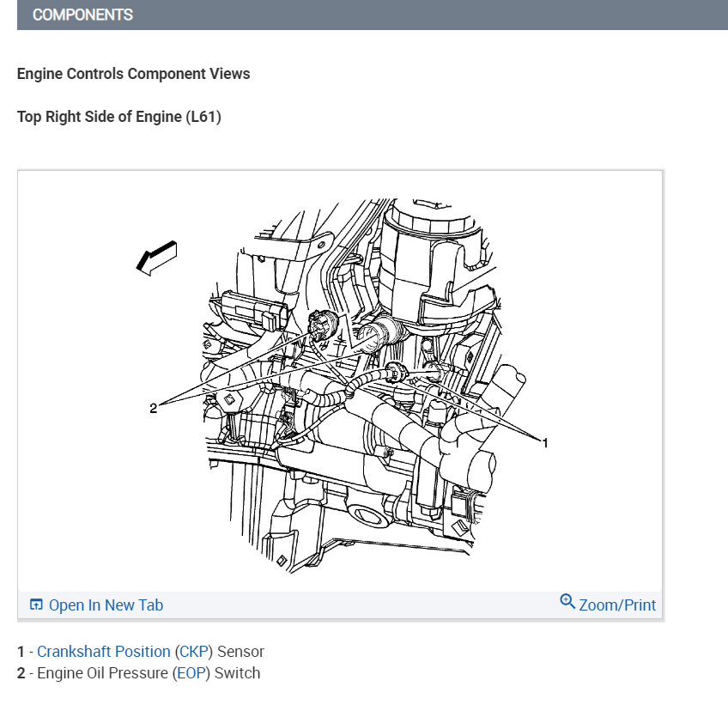Click the Engine Oil Pressure text
Image resolution: width=728 pixels, height=711 pixels.
[x=103, y=673]
